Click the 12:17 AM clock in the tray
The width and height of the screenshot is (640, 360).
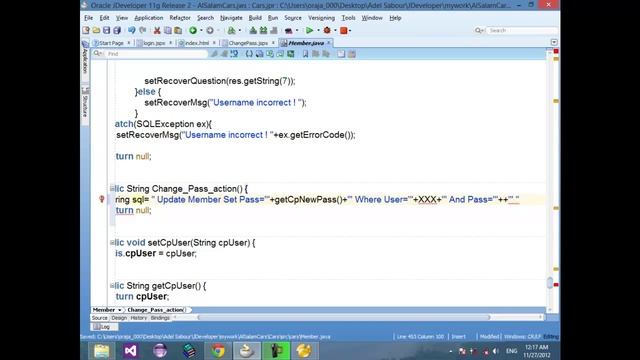pyautogui.click(x=536, y=347)
